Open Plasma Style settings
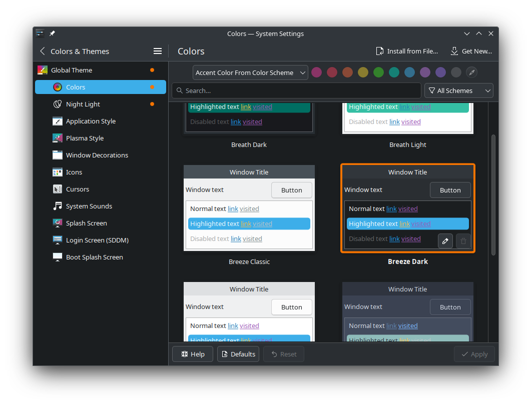This screenshot has height=405, width=532. 85,138
